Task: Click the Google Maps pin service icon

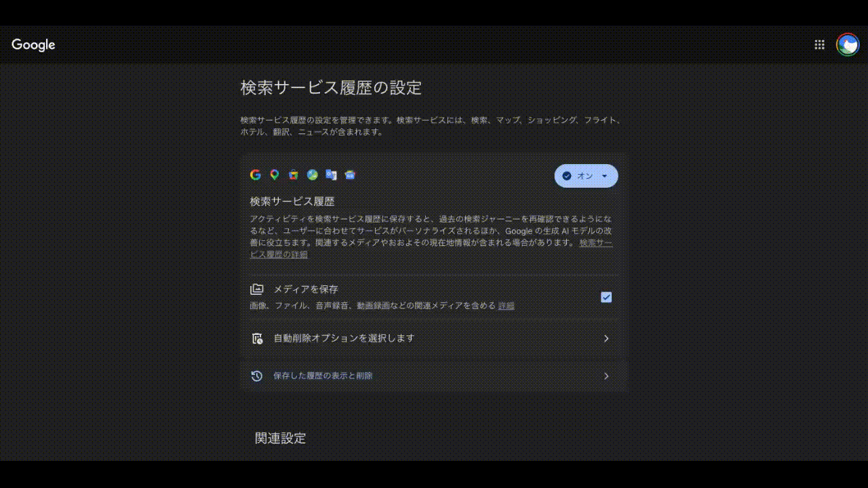Action: (275, 175)
